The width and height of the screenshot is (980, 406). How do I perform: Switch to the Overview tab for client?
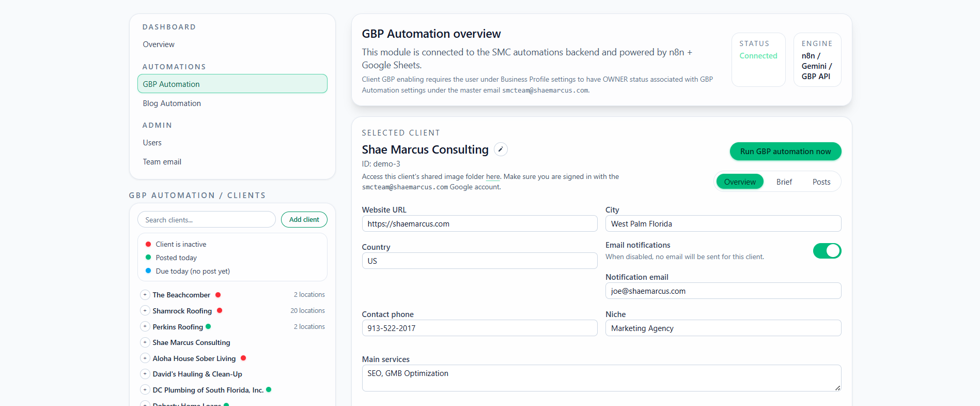pyautogui.click(x=740, y=182)
